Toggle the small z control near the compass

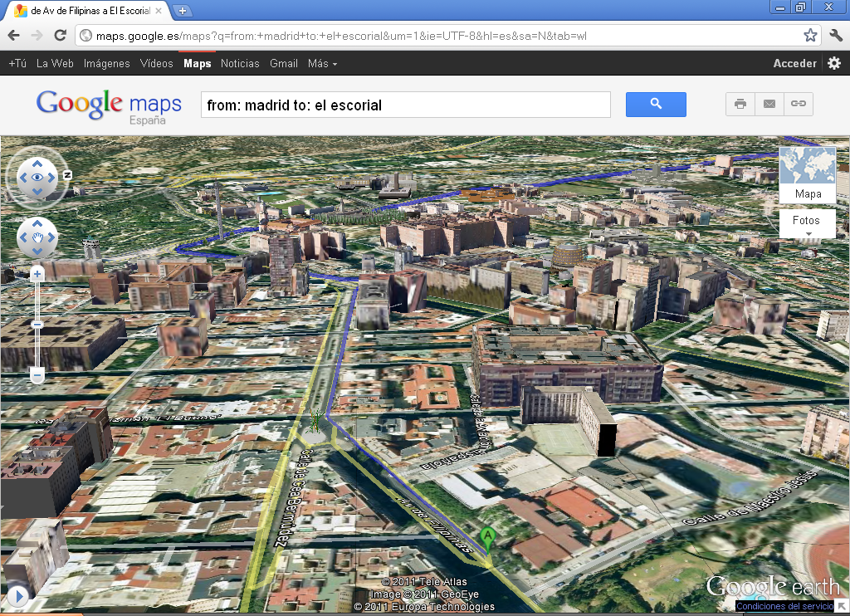(67, 174)
